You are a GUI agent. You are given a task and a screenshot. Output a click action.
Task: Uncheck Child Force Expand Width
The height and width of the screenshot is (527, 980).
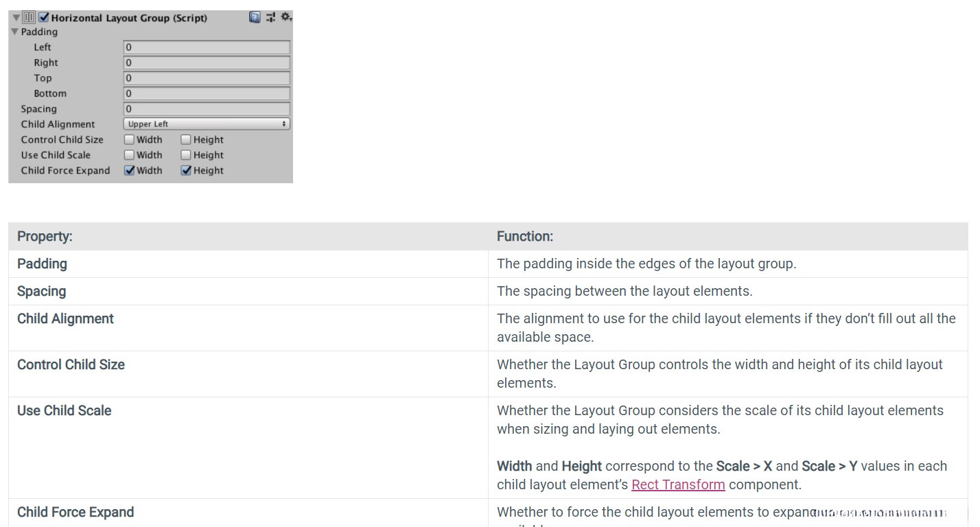(x=129, y=170)
